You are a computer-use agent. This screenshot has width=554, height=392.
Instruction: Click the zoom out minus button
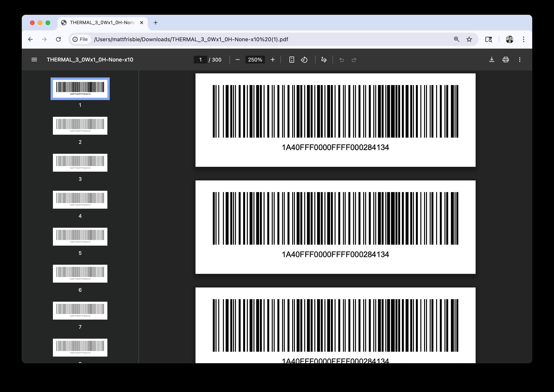pyautogui.click(x=238, y=60)
